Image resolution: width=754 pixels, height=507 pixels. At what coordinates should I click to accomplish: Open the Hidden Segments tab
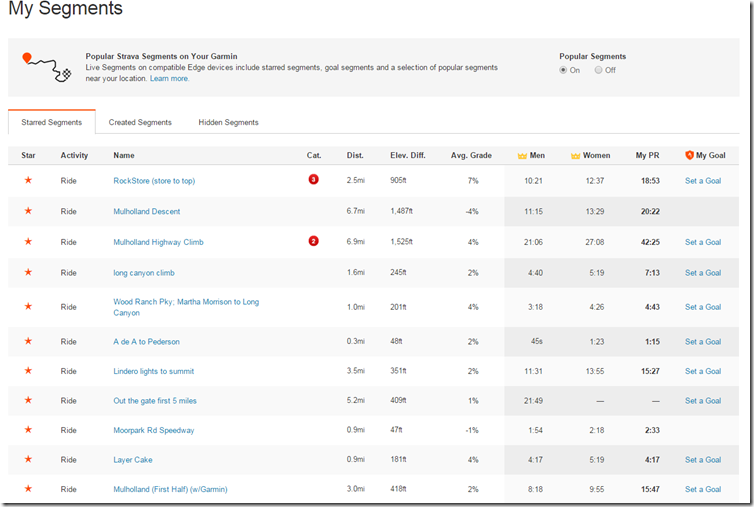(x=228, y=122)
